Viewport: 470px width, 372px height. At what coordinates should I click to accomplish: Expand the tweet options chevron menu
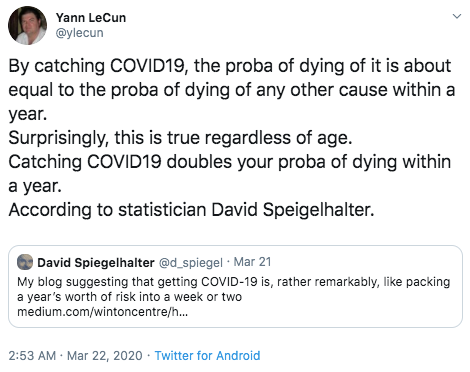coord(457,16)
